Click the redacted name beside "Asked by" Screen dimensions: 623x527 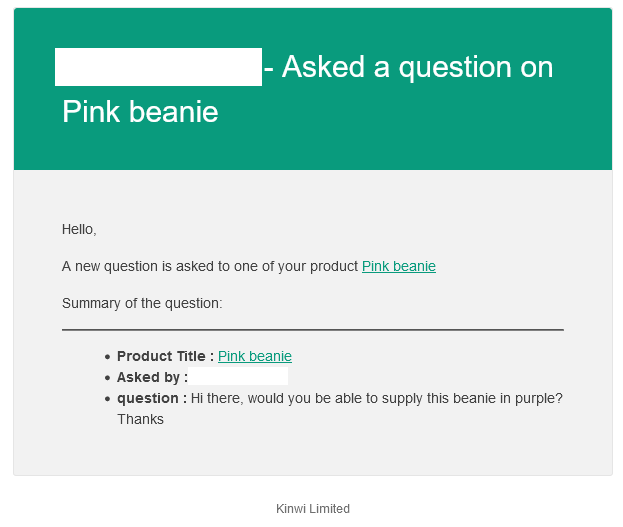click(x=239, y=377)
